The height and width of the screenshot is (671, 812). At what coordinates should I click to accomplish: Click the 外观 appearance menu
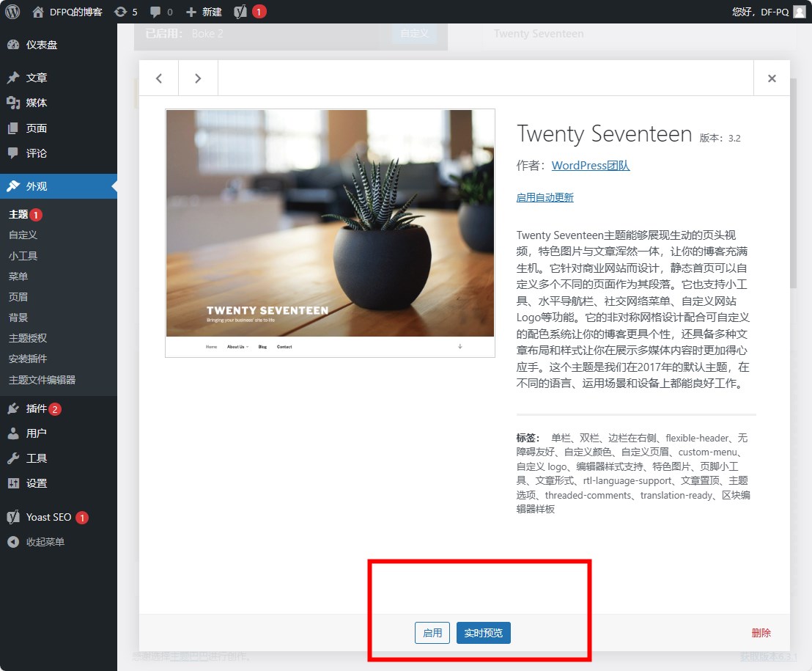59,186
